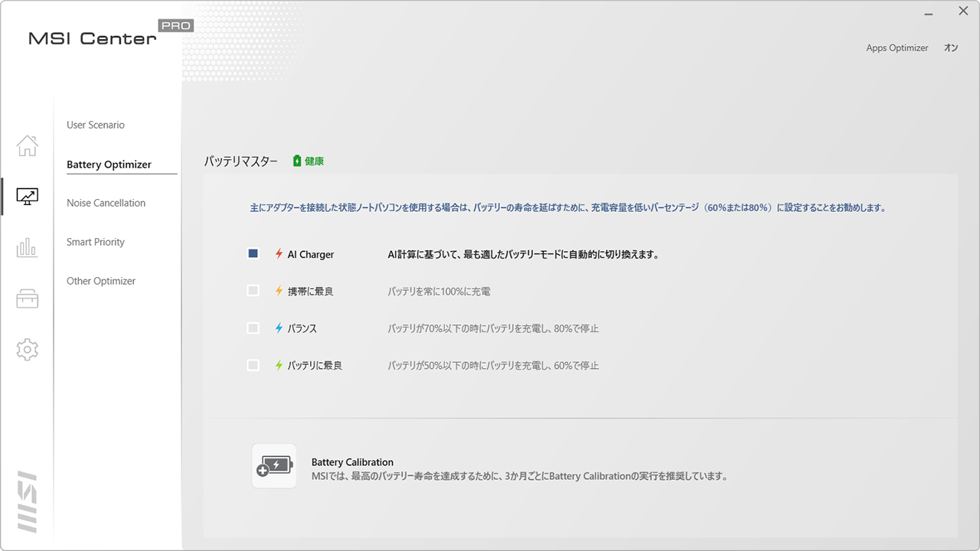This screenshot has width=980, height=551.
Task: Select the 携帯に最良 label
Action: [x=310, y=292]
